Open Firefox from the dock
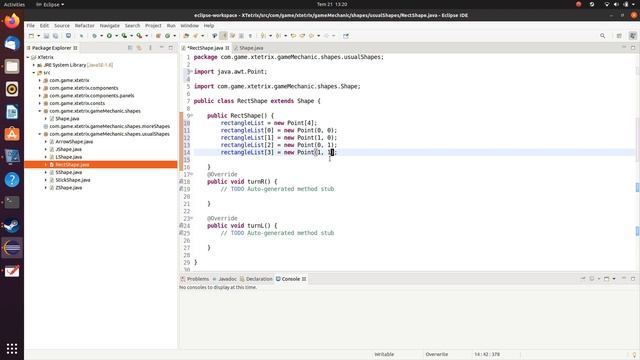This screenshot has height=360, width=640. coord(12,20)
